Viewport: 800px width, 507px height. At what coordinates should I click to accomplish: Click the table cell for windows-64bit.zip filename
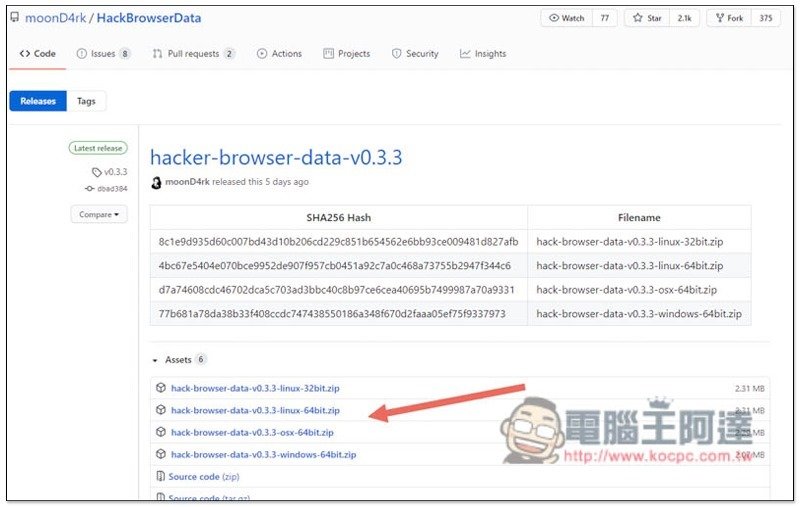click(x=639, y=314)
